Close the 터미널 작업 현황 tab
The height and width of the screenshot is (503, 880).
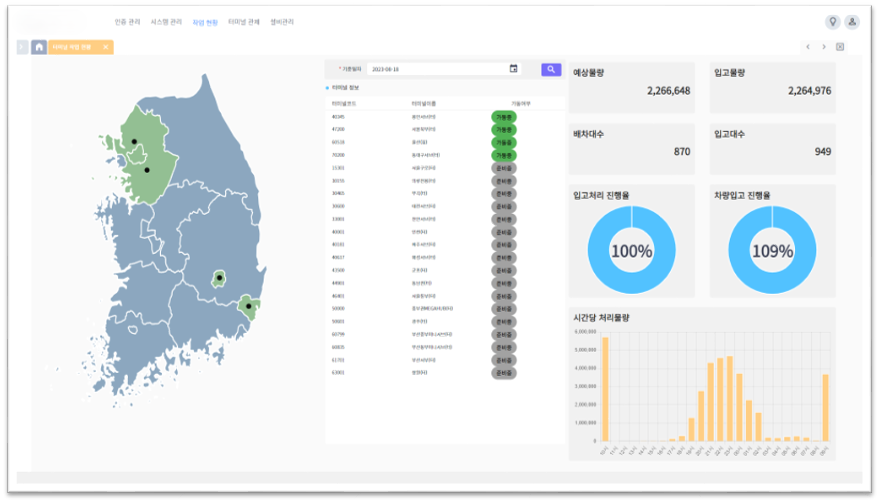point(106,47)
